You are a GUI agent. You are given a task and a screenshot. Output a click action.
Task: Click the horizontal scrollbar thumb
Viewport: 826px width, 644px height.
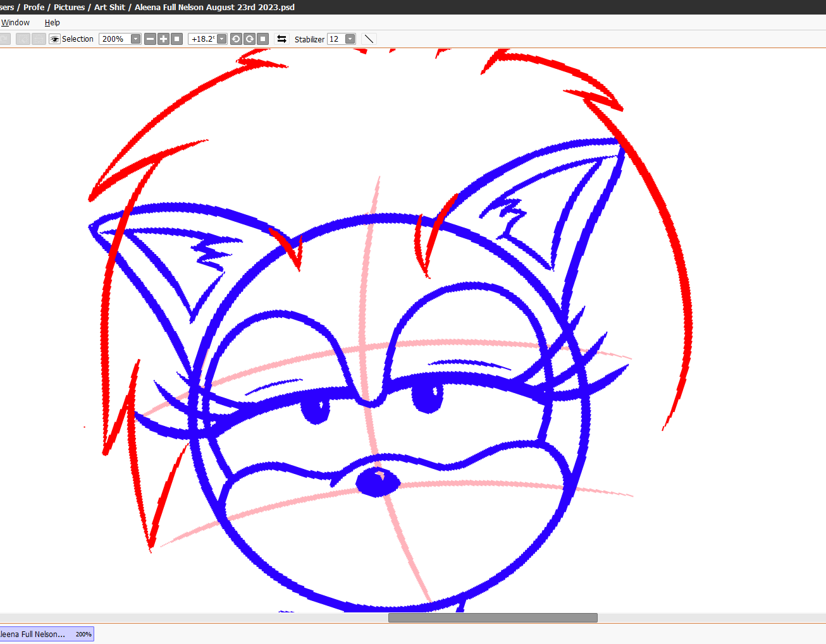(x=492, y=617)
